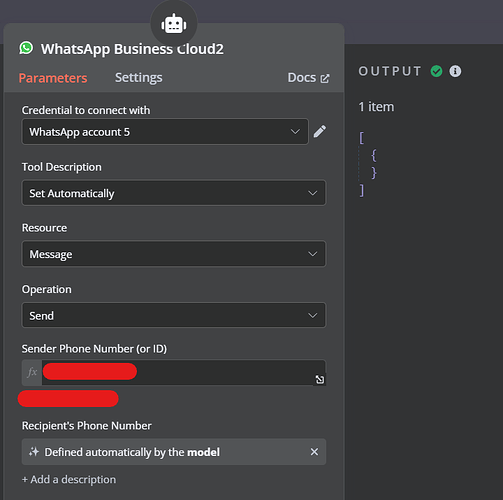Image resolution: width=503 pixels, height=500 pixels.
Task: Click Add a description link
Action: [69, 479]
